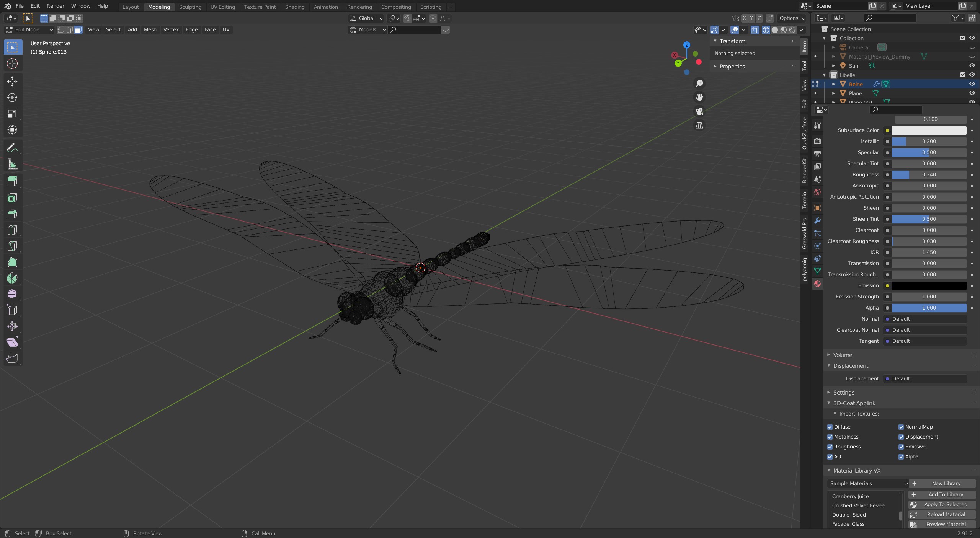Viewport: 980px width, 538px height.
Task: Click the Apply To Selected button
Action: pyautogui.click(x=942, y=504)
